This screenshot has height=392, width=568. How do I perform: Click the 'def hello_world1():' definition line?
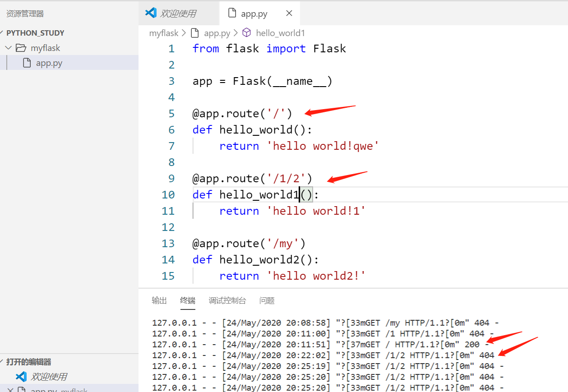[256, 195]
